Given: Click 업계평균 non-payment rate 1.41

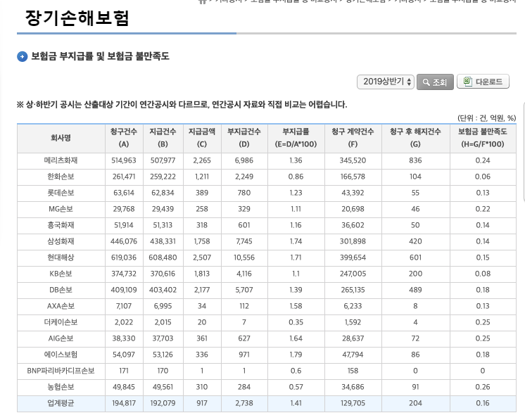Looking at the screenshot, I should (296, 403).
